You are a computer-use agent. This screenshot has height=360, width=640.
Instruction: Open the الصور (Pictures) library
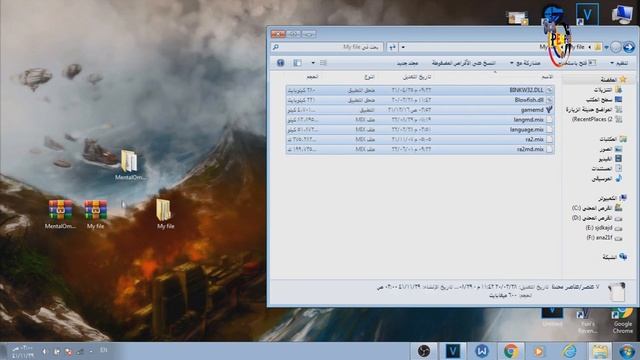click(610, 149)
